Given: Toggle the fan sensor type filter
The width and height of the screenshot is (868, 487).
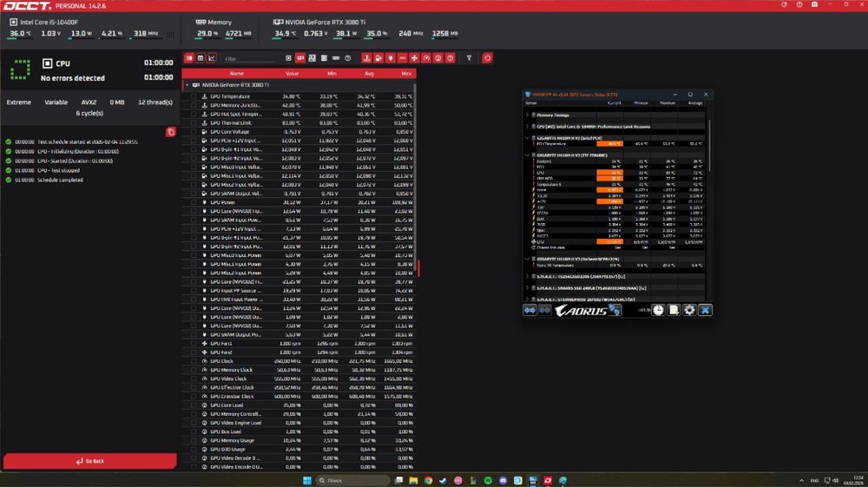Looking at the screenshot, I should click(414, 58).
